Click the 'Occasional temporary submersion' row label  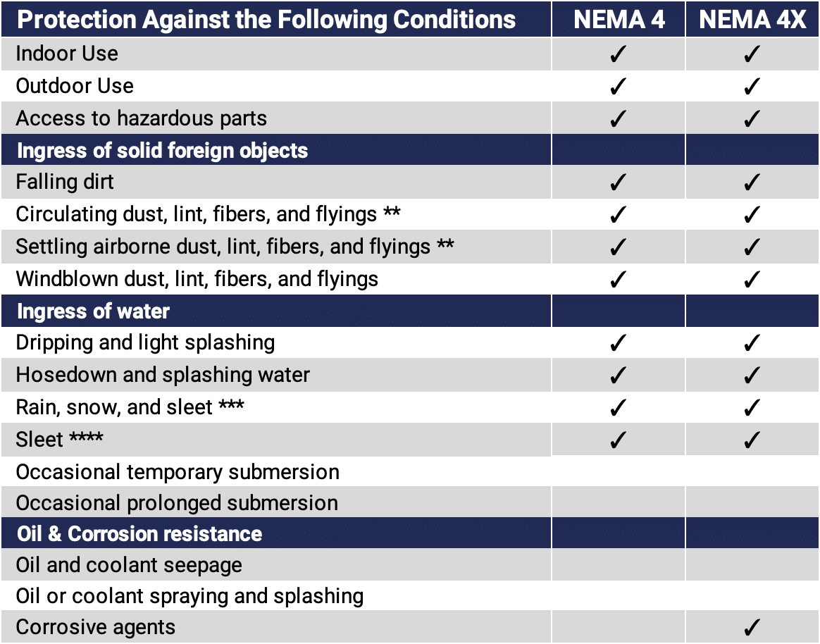[178, 471]
